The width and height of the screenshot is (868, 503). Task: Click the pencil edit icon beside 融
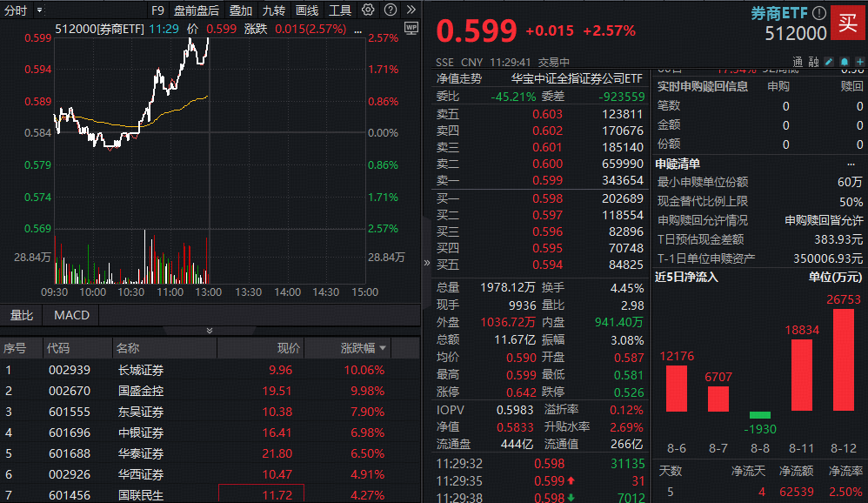(829, 62)
